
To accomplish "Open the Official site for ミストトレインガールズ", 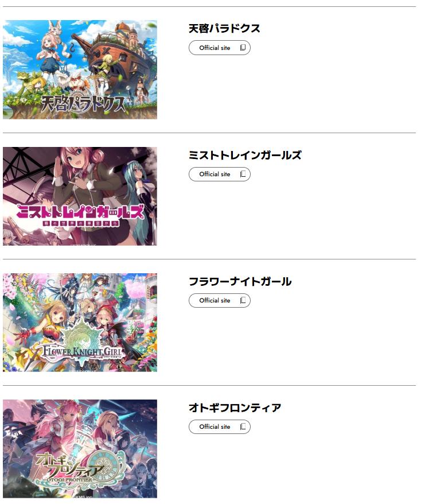I will [219, 174].
